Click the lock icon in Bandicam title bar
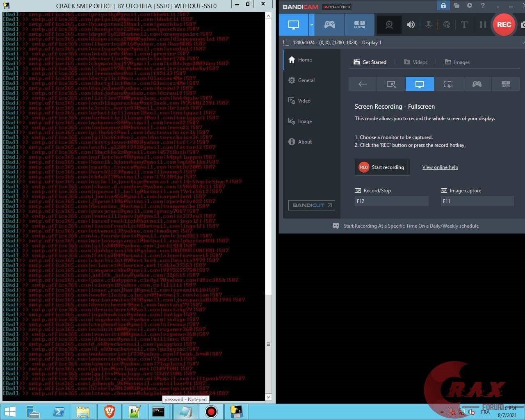 click(443, 6)
